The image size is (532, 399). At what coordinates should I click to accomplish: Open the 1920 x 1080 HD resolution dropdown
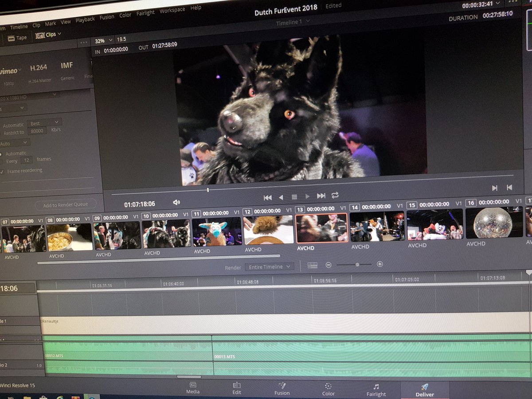tap(29, 96)
